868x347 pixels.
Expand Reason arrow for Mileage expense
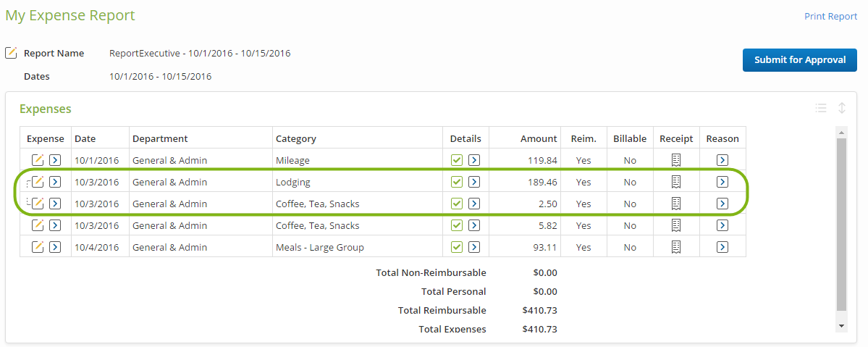722,160
